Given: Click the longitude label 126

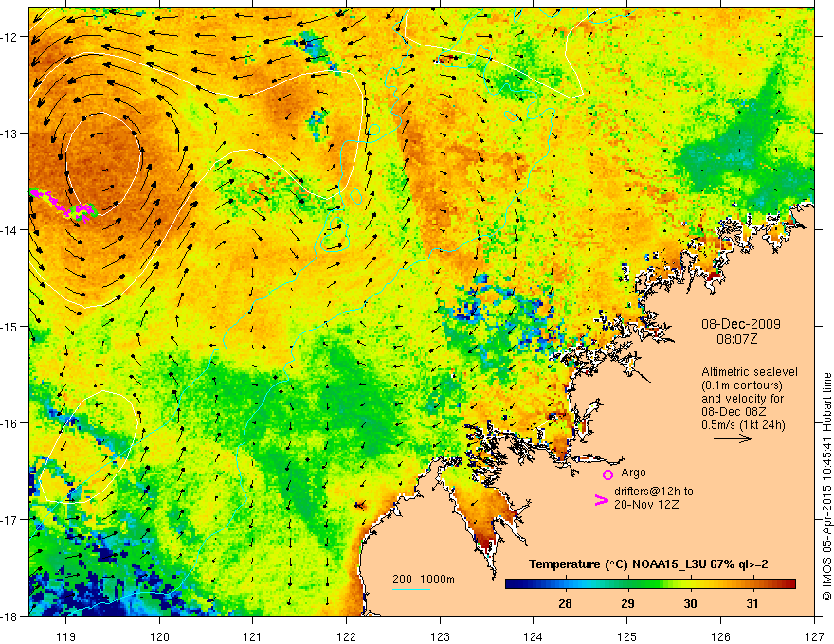Looking at the screenshot, I should (720, 636).
